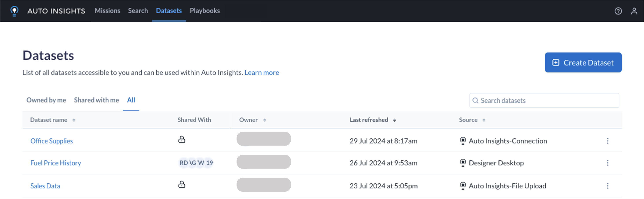
Task: Open the help question mark icon
Action: tap(618, 11)
